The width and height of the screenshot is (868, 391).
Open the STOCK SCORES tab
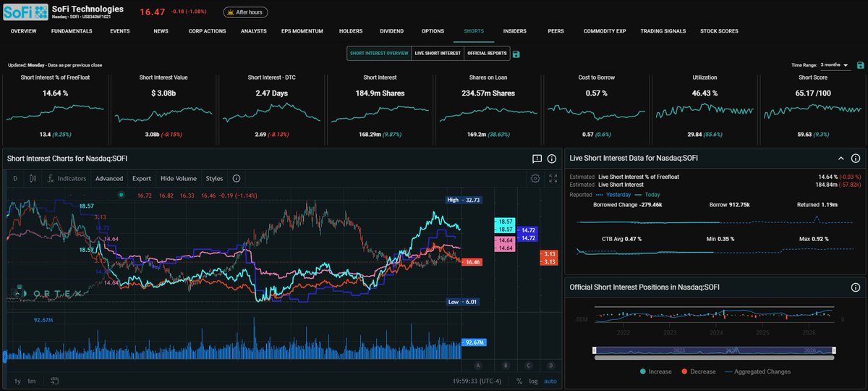pos(719,31)
